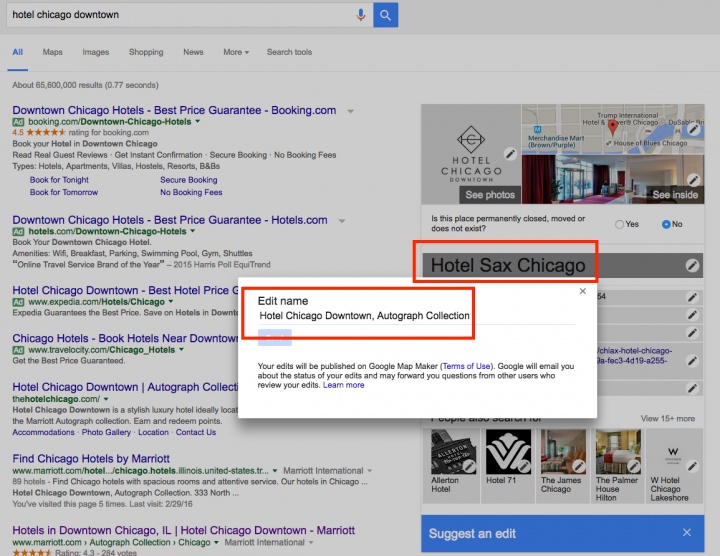Image resolution: width=720 pixels, height=556 pixels.
Task: Click pencil icon beside the chiax-hotel-chicago link
Action: [x=692, y=361]
